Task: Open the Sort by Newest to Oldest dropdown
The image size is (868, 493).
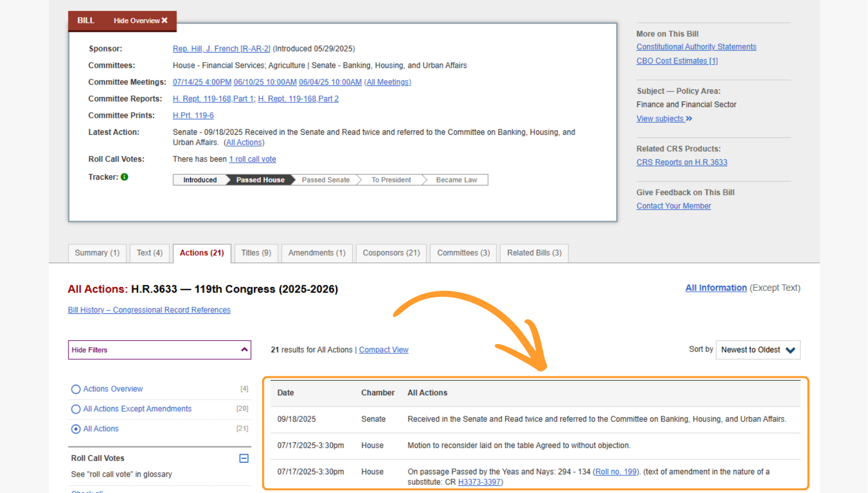Action: pos(758,350)
